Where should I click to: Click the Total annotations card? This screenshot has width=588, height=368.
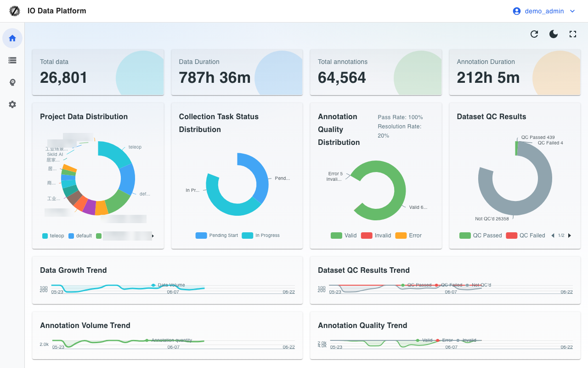click(x=376, y=72)
